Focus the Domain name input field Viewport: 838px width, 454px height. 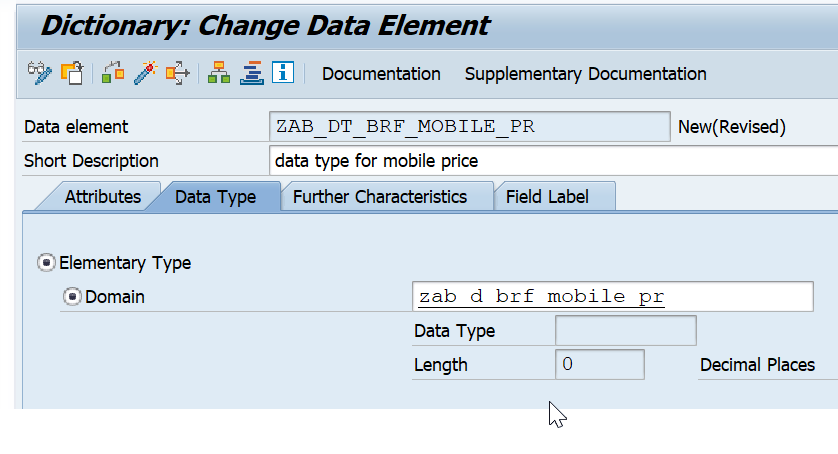tap(612, 296)
